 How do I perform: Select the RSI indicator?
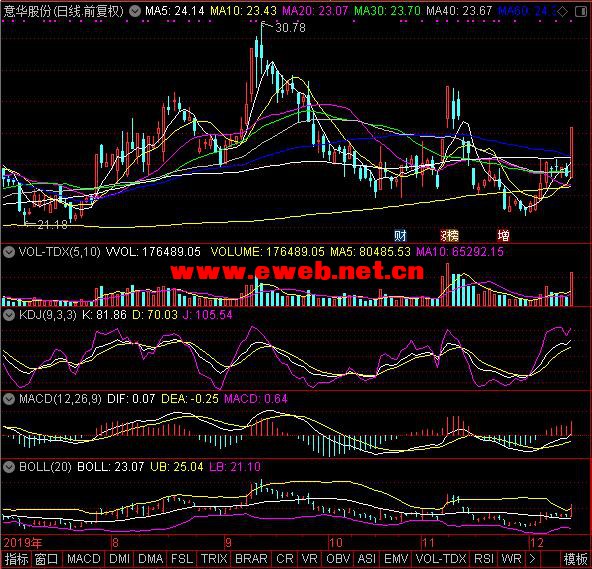(484, 559)
